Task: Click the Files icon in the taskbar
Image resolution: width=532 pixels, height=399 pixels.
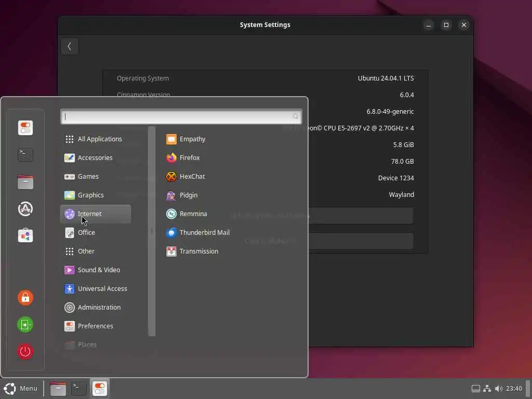Action: 58,389
